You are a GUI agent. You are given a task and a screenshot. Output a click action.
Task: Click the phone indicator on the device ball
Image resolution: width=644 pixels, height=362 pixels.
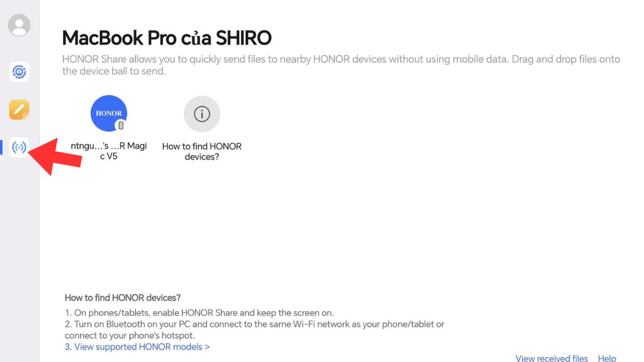tap(121, 125)
